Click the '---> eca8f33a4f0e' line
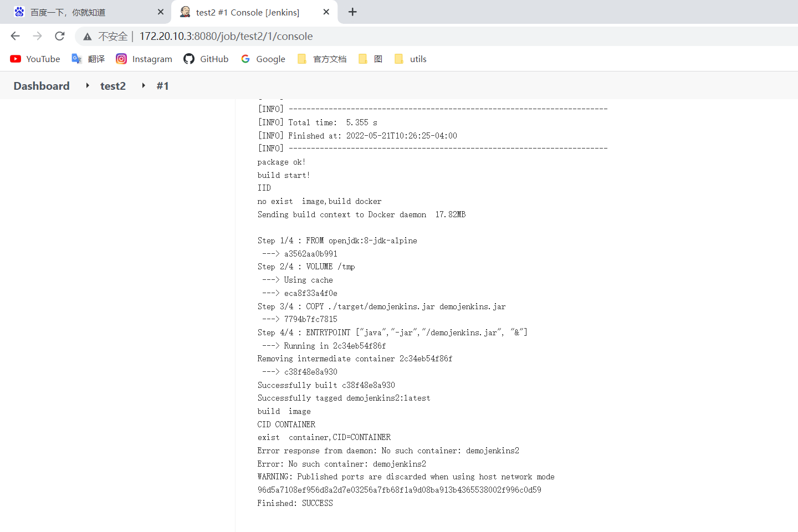798x532 pixels. point(300,293)
